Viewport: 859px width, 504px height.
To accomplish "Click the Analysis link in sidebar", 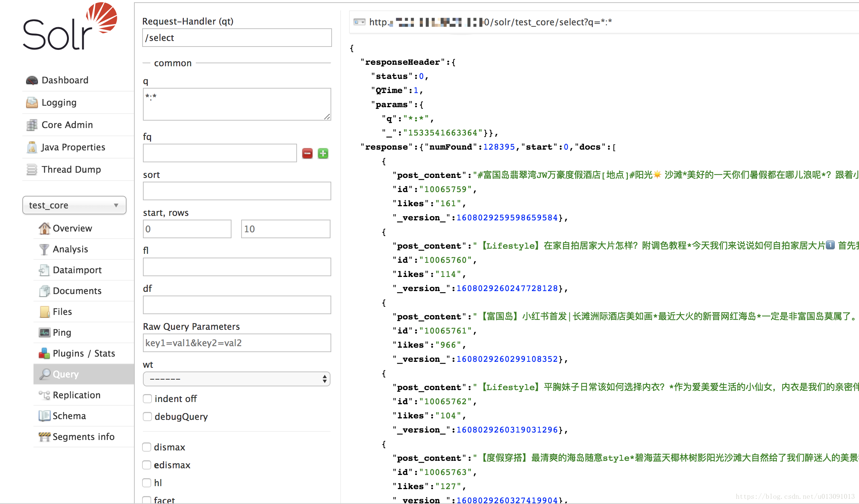I will 70,249.
